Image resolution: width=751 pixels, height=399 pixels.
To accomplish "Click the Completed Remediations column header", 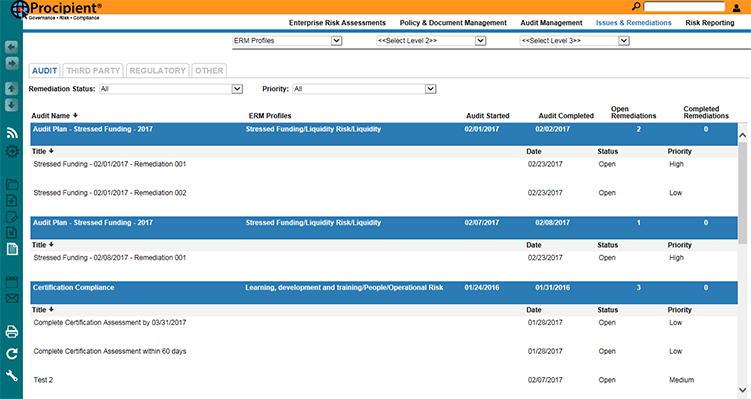I will click(706, 112).
